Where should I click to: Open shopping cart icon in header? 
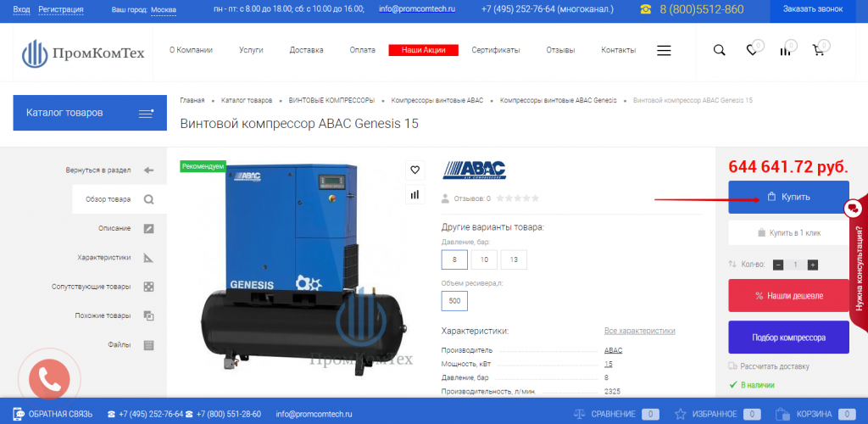[818, 50]
